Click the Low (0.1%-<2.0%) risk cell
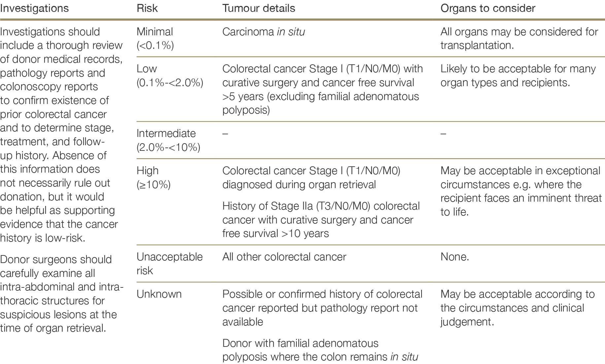The image size is (605, 364). (x=170, y=76)
